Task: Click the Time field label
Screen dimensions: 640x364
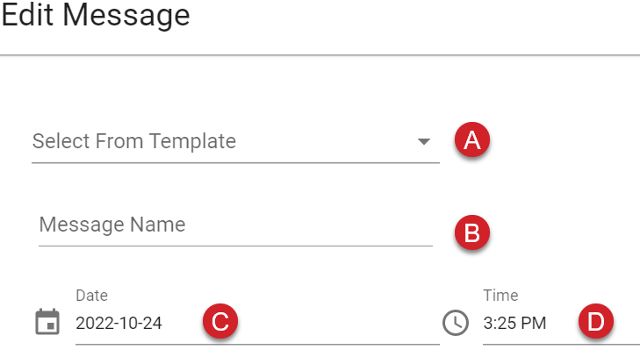Action: point(500,295)
